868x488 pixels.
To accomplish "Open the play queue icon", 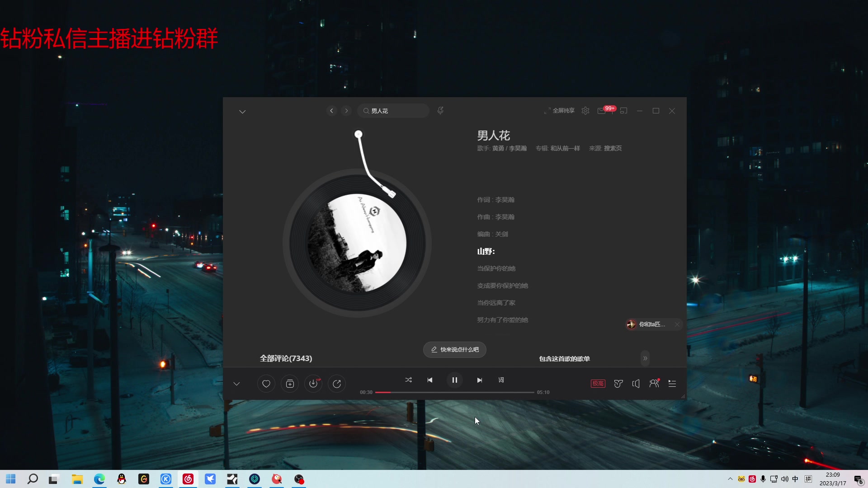I will coord(672,383).
